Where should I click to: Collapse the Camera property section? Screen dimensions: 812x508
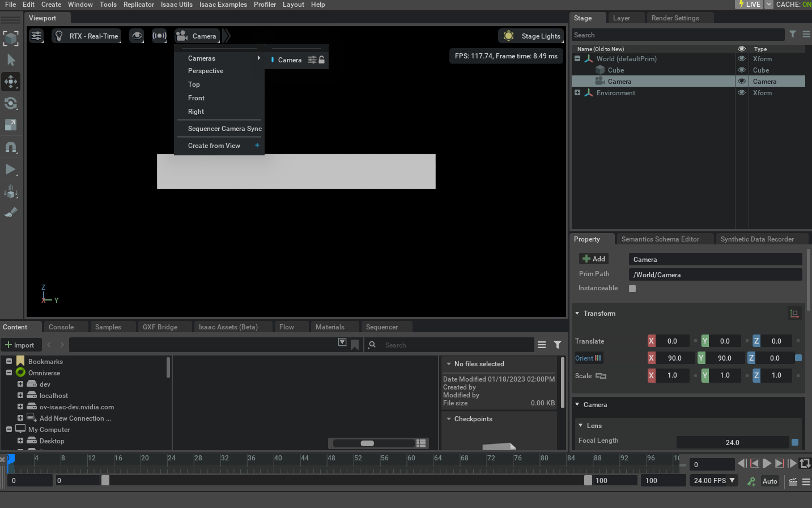pyautogui.click(x=577, y=405)
